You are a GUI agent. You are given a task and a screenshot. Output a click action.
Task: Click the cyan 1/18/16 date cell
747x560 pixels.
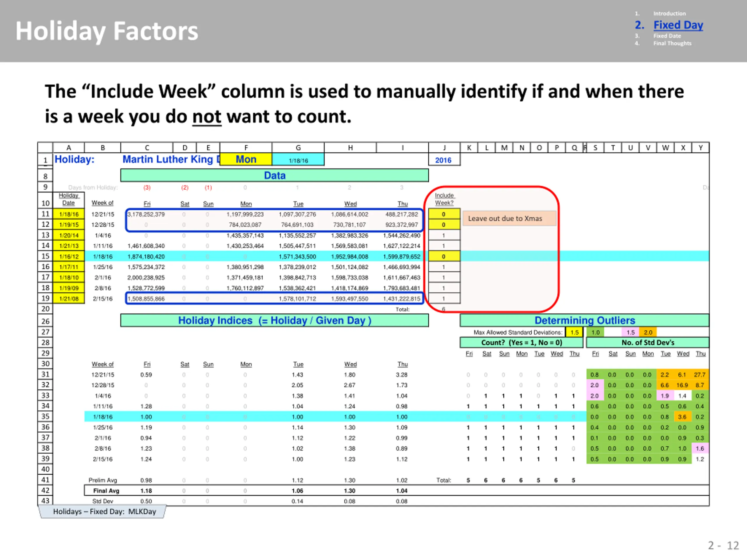click(298, 160)
